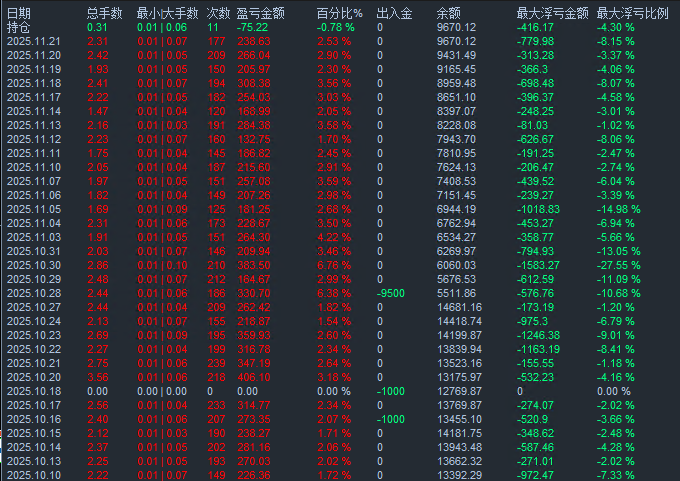Click date cell 2025.10.13
Screen dimensions: 680x481
click(34, 461)
